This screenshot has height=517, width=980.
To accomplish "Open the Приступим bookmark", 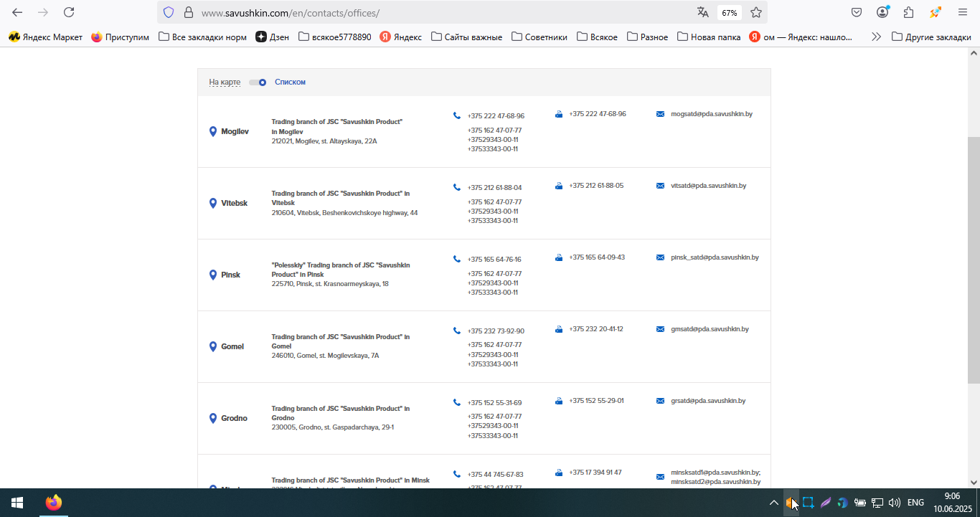I will coord(121,37).
